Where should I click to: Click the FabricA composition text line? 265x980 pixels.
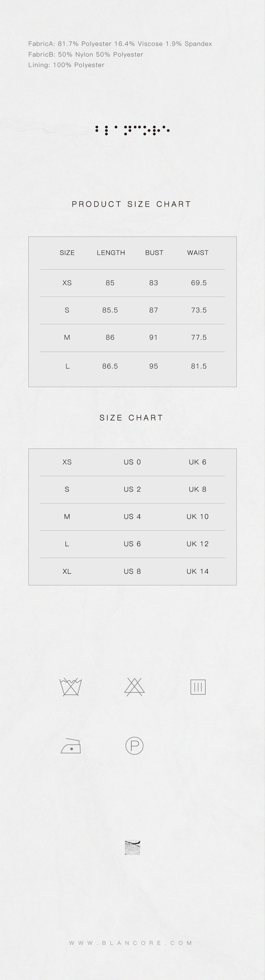[120, 44]
